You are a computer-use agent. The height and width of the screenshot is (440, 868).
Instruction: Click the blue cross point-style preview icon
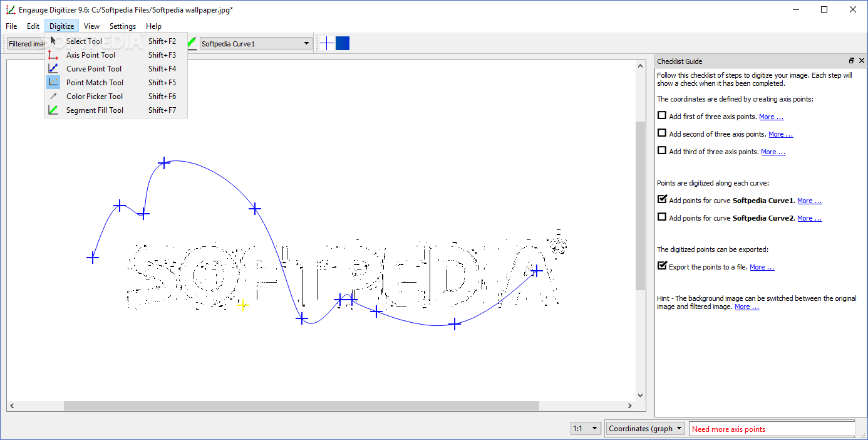[327, 43]
